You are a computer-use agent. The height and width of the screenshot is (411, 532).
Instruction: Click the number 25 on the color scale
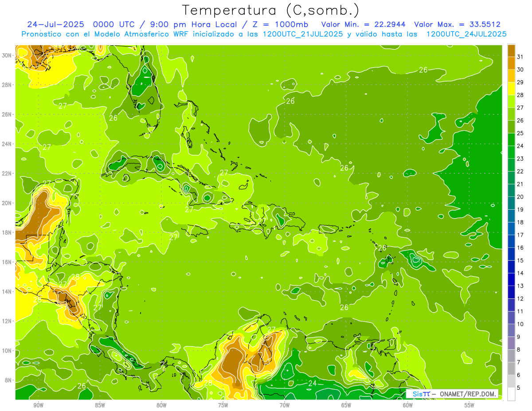click(521, 133)
